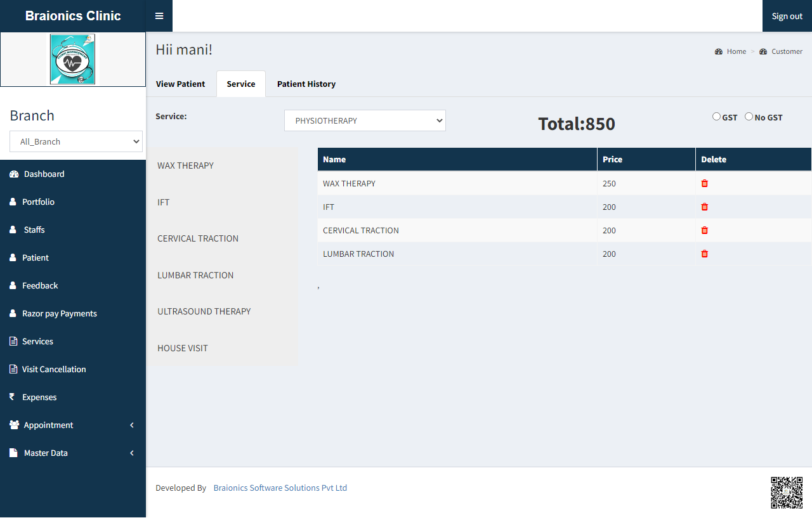
Task: Add IFT from the service list
Action: point(164,202)
